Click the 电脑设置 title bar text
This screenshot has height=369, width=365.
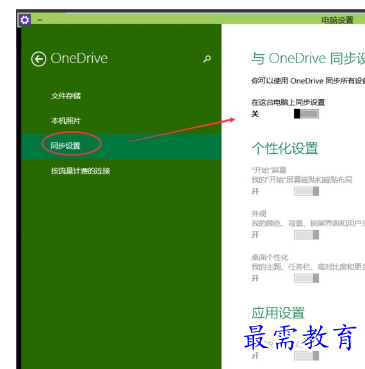point(337,20)
